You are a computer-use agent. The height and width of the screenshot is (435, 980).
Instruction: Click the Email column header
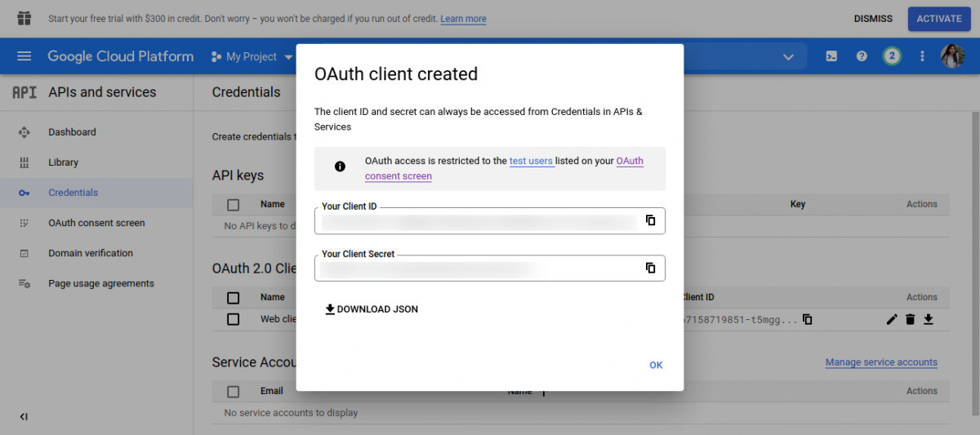click(272, 391)
